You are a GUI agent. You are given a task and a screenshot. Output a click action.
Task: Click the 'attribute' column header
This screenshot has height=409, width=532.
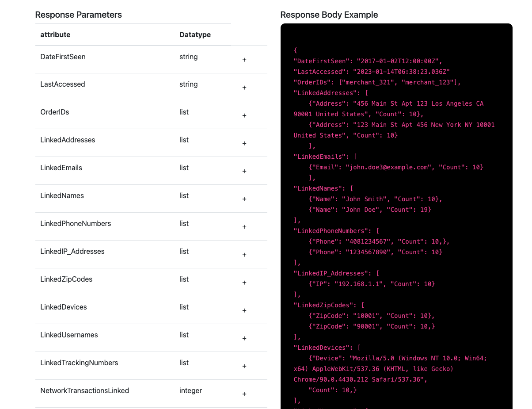(55, 34)
